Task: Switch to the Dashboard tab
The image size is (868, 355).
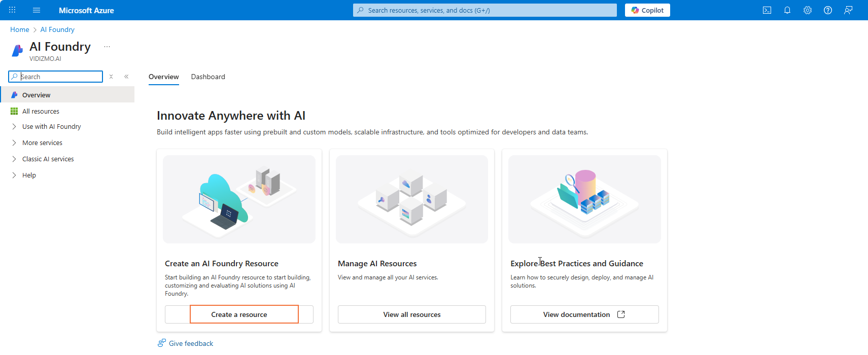Action: pos(208,77)
